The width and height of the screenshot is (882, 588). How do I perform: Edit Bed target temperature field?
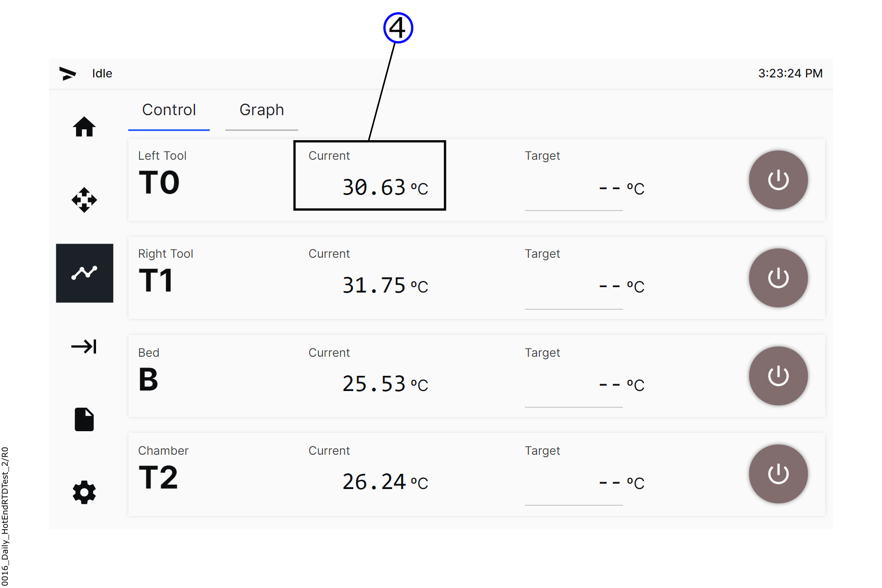(573, 385)
